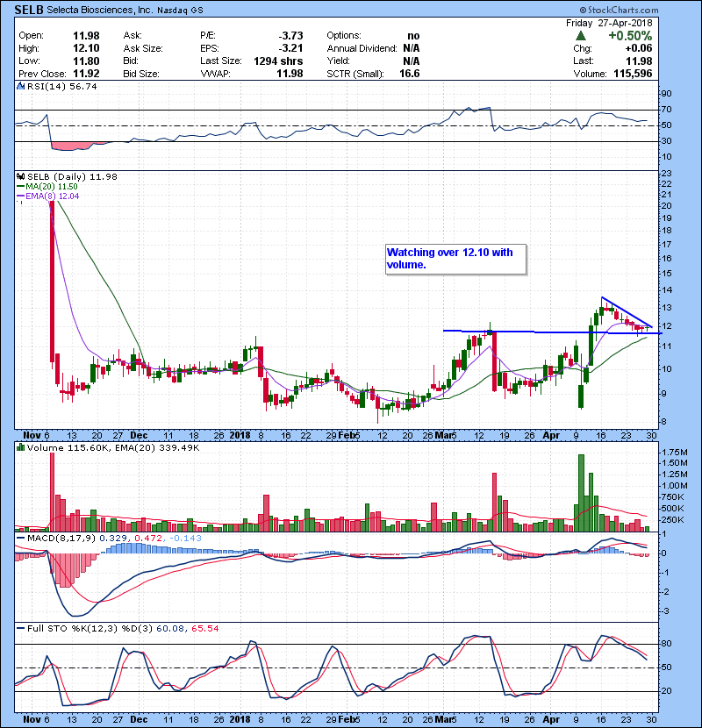702x728 pixels.
Task: Click the stochastic %D value "65.54"
Action: point(204,629)
